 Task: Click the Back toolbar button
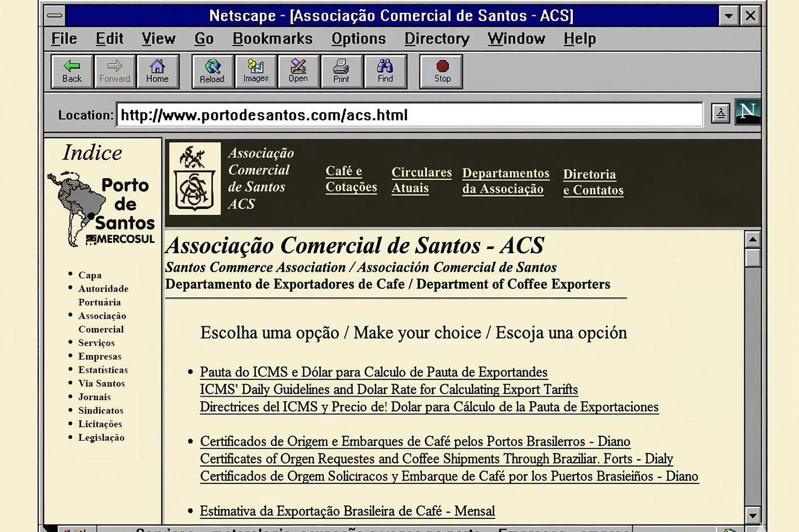[x=72, y=72]
